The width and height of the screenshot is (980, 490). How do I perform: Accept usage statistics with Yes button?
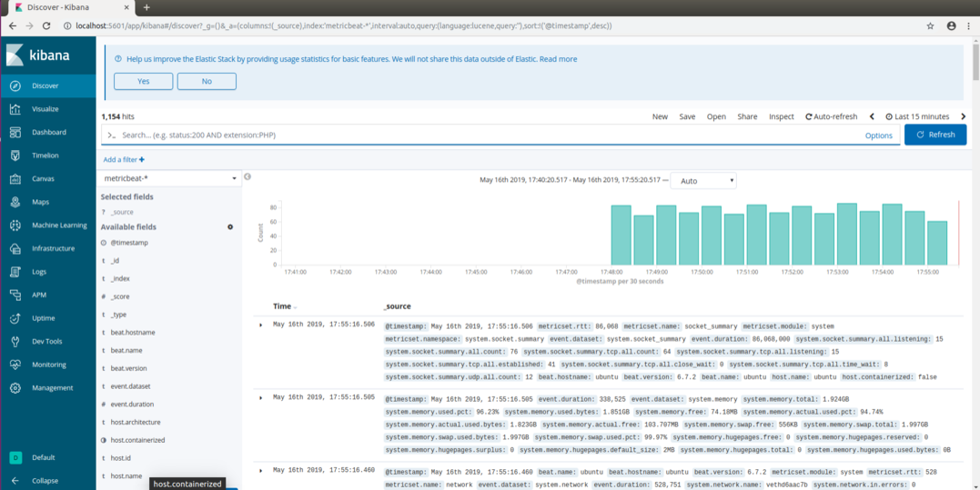coord(143,81)
